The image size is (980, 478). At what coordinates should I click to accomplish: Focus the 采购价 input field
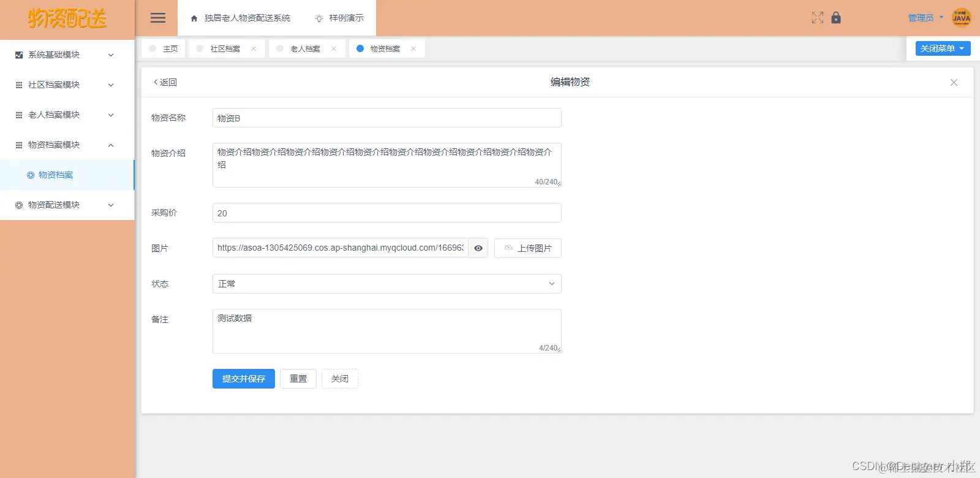387,213
